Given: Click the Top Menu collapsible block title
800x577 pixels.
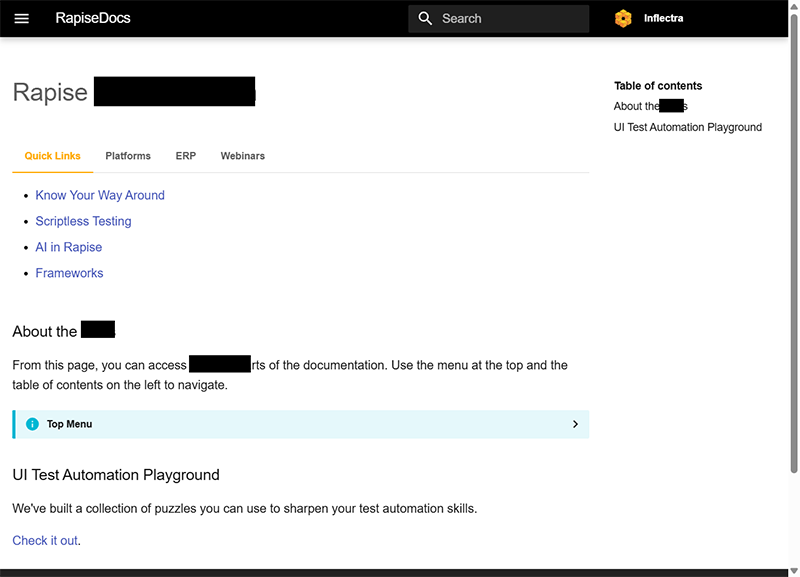Looking at the screenshot, I should 69,424.
